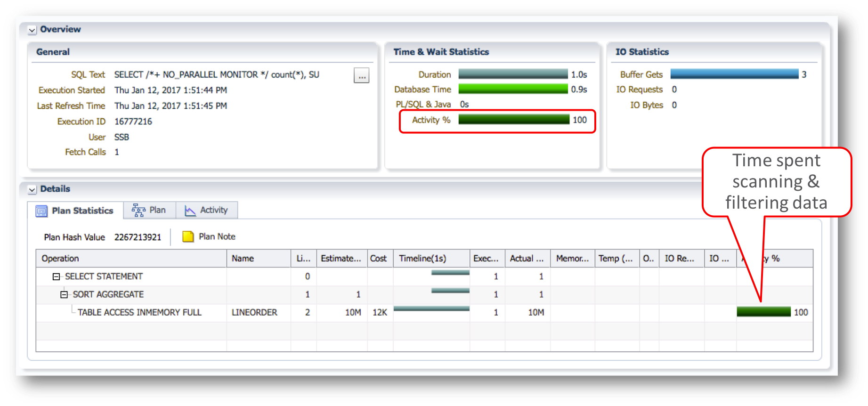Click the Plan Statistics tab icon
This screenshot has width=868, height=406.
[x=41, y=211]
